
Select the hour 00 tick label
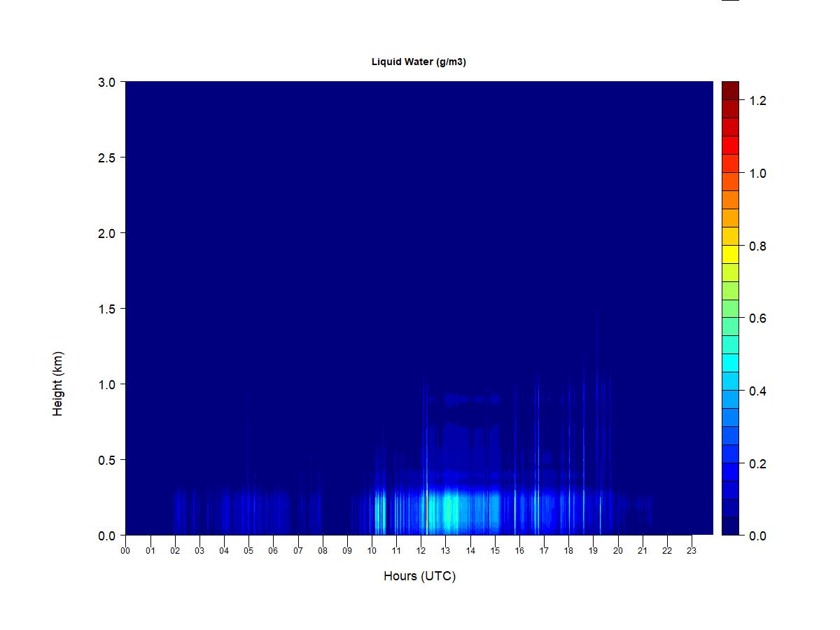pyautogui.click(x=125, y=551)
